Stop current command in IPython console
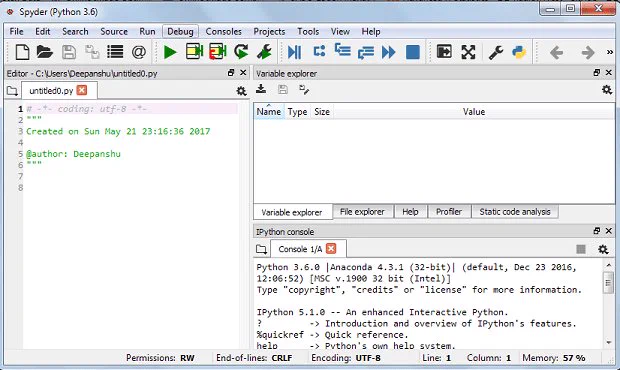Viewport: 620px width, 370px height. pyautogui.click(x=581, y=249)
